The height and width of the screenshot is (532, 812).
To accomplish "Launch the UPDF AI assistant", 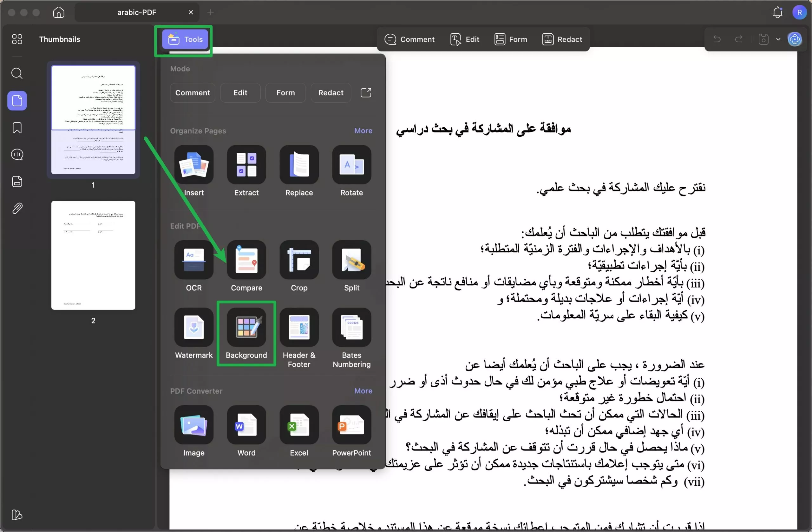I will pyautogui.click(x=795, y=39).
